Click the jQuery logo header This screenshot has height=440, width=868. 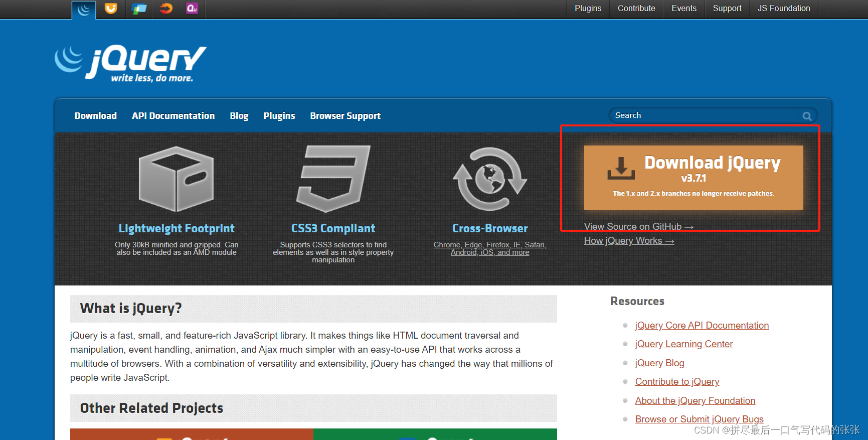tap(130, 63)
